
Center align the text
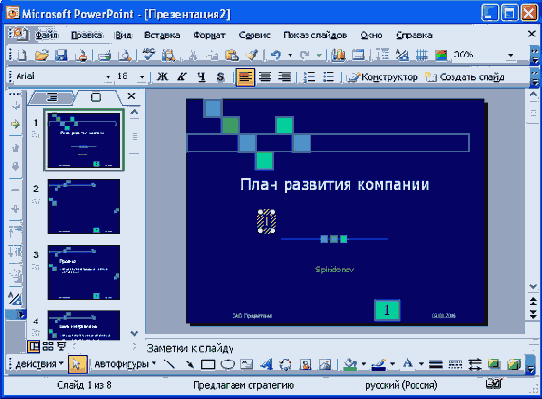[265, 76]
